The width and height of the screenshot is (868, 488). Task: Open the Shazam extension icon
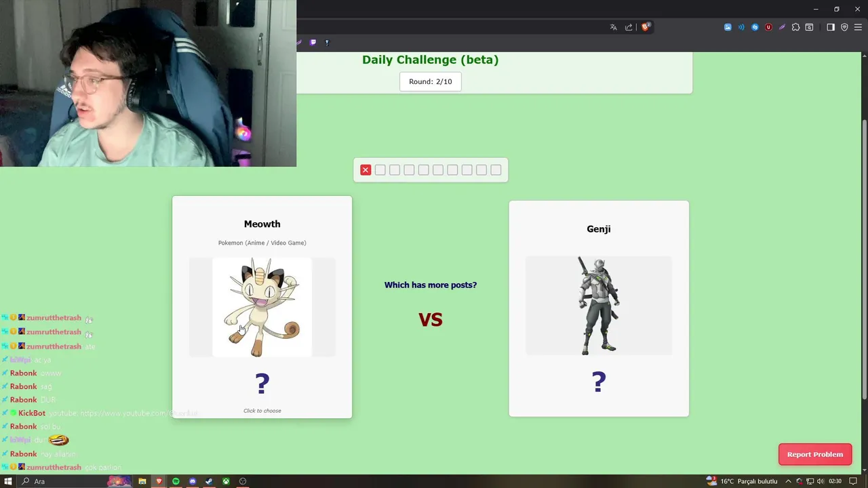click(x=755, y=27)
